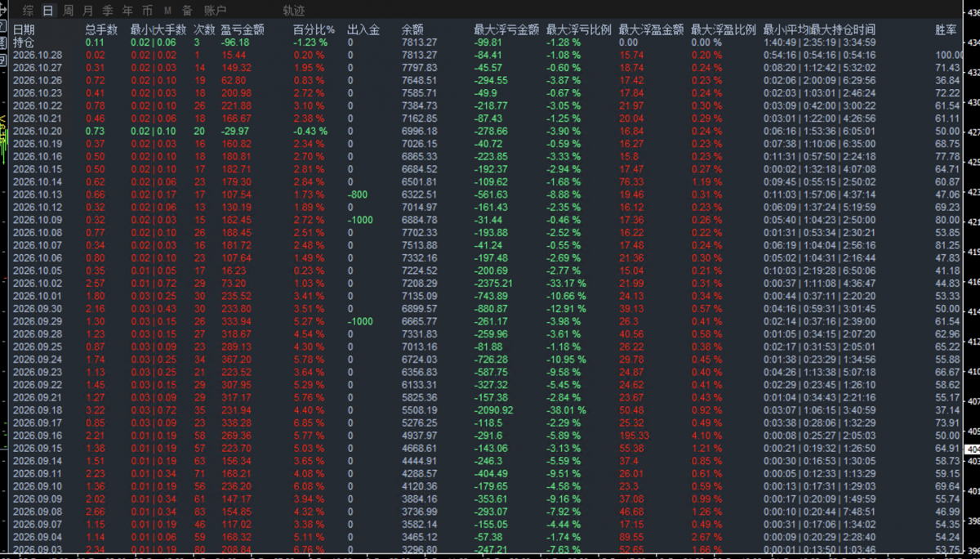Click the 次数 column header
The image size is (980, 559).
(x=205, y=29)
